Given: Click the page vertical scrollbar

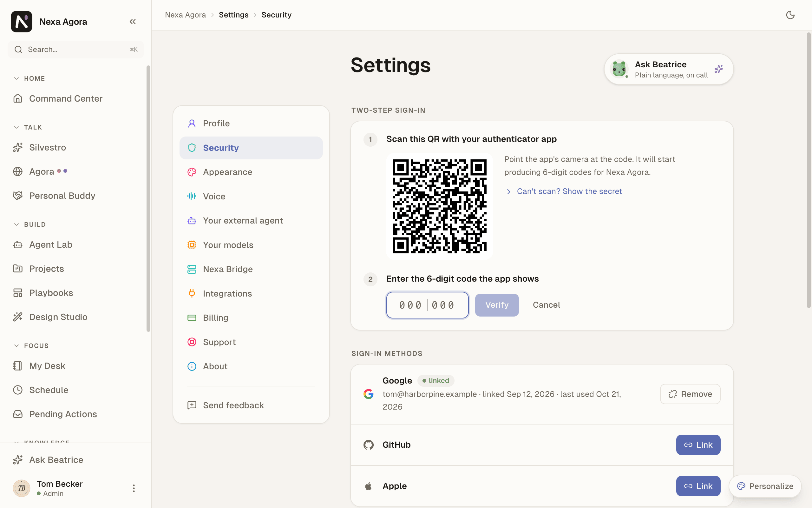Looking at the screenshot, I should click(809, 170).
